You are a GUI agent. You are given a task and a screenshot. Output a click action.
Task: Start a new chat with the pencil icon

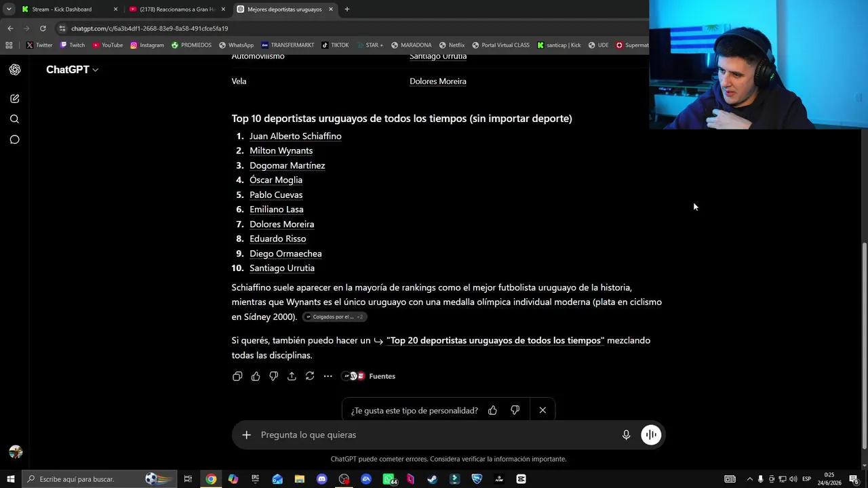15,98
